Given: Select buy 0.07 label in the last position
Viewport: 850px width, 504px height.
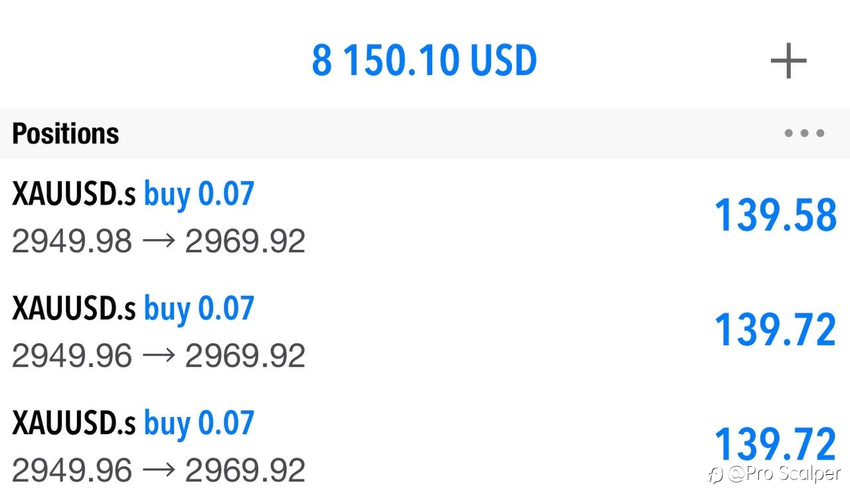Looking at the screenshot, I should pos(199,424).
